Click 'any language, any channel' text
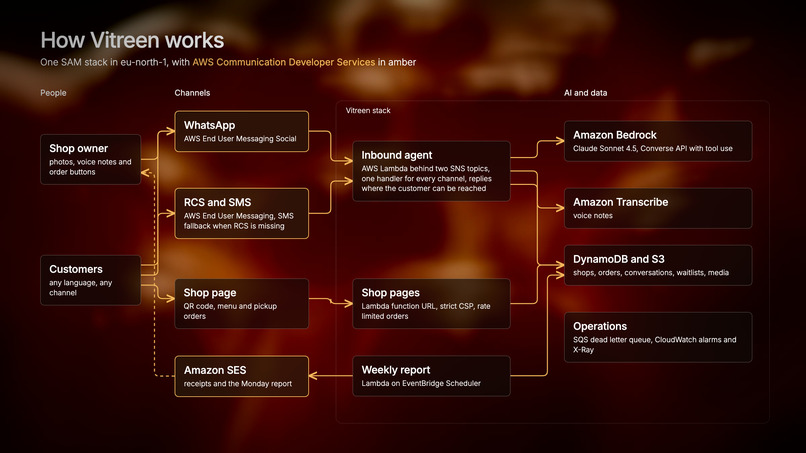Screen dimensions: 806x453 pyautogui.click(x=81, y=287)
